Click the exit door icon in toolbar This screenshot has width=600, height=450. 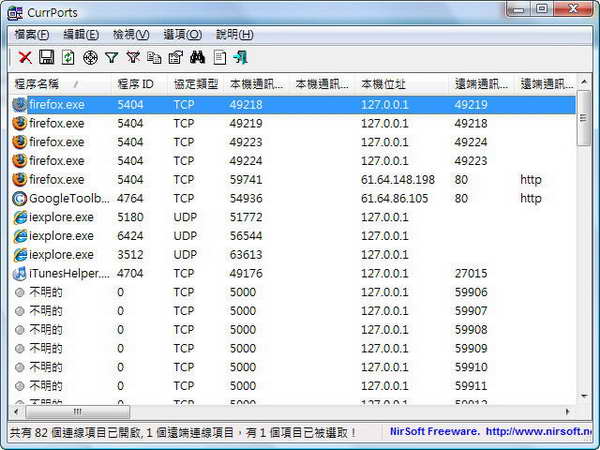pos(240,58)
